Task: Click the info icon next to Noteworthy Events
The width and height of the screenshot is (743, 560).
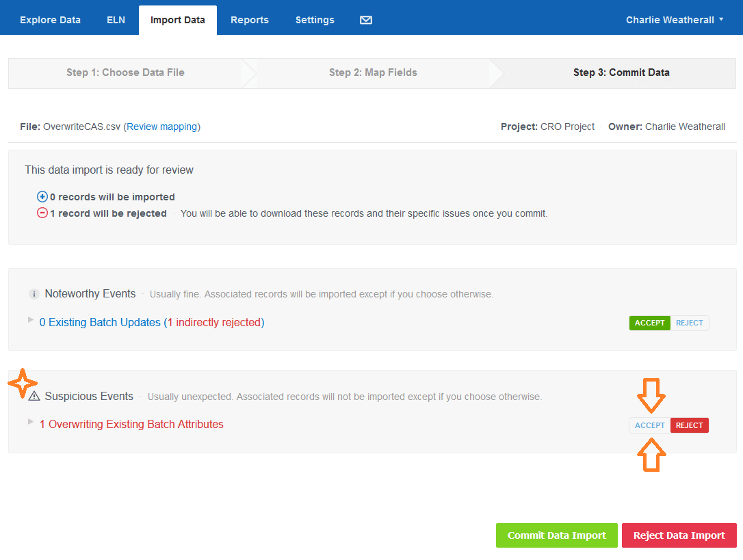Action: click(x=34, y=294)
